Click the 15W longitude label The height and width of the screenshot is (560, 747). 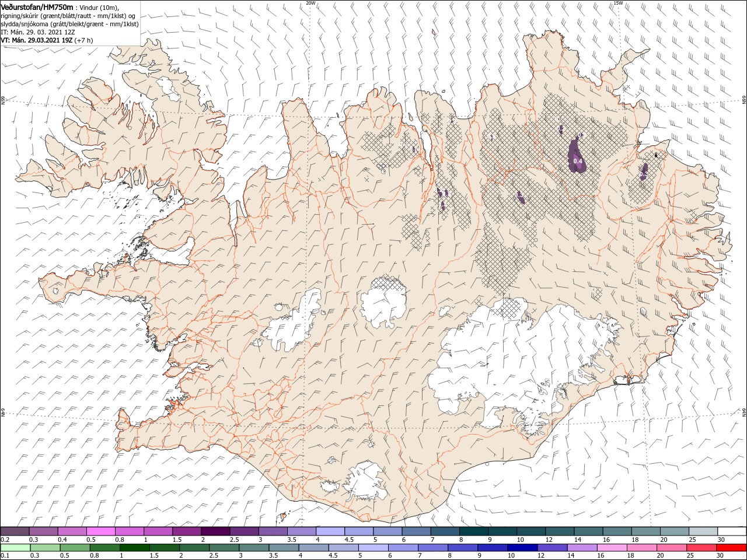pos(618,3)
